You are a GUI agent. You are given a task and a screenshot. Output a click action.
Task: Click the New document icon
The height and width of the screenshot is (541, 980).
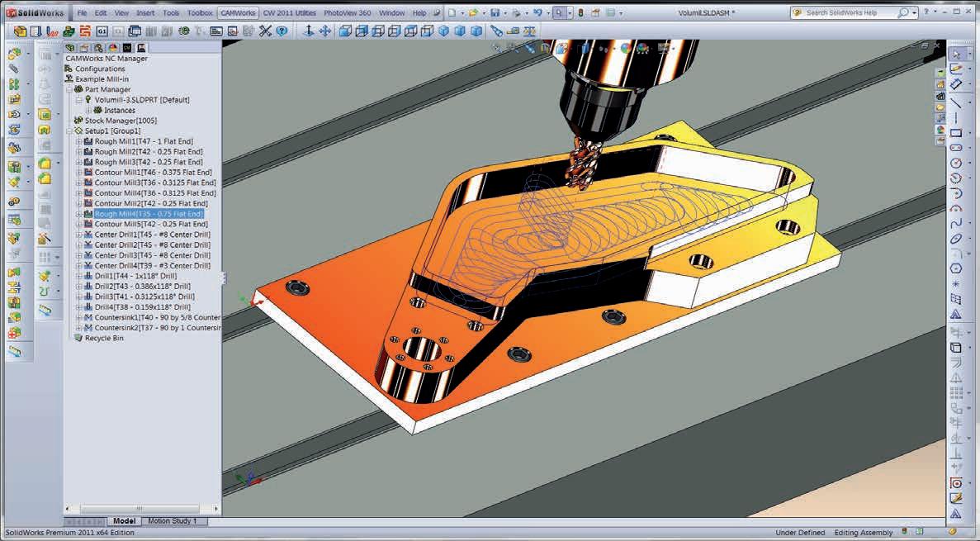[x=452, y=12]
